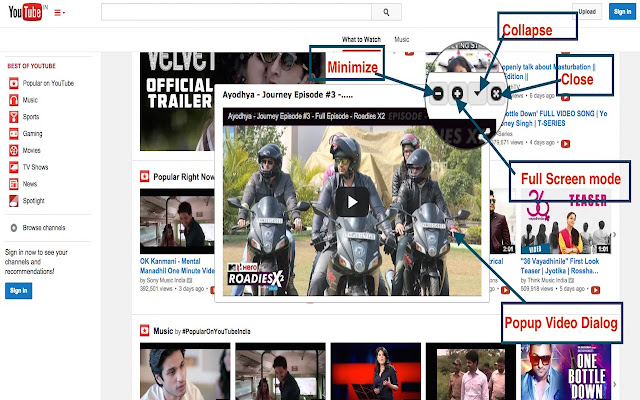Focus the YouTube search box
640x400 pixels.
pyautogui.click(x=236, y=12)
